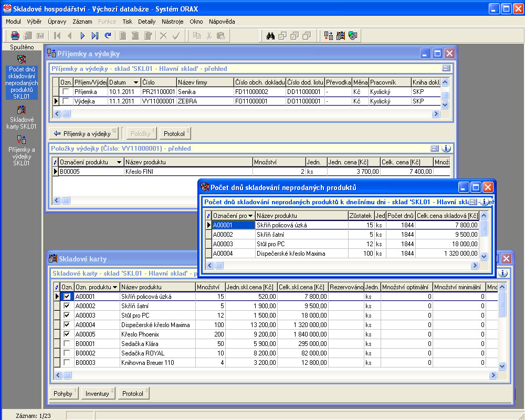Image resolution: width=525 pixels, height=420 pixels.
Task: Open the Datum column dropdown arrow
Action: click(135, 82)
